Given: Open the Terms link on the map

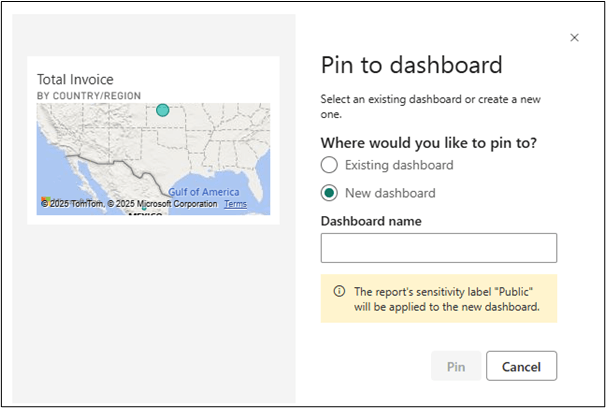Looking at the screenshot, I should point(235,204).
